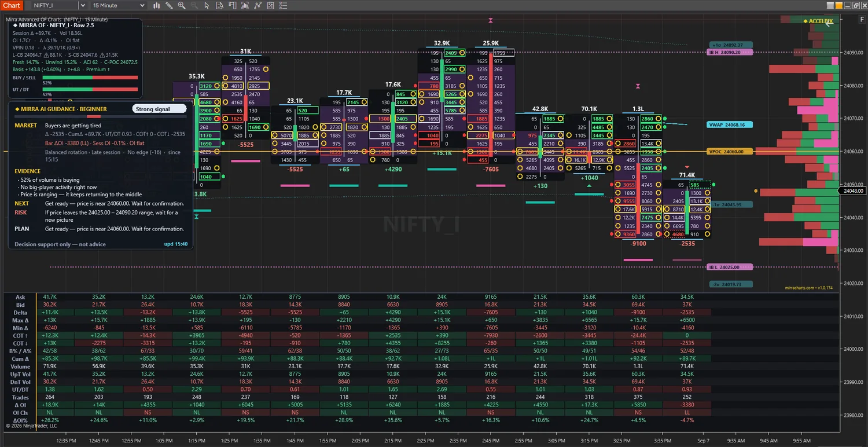The width and height of the screenshot is (868, 447).
Task: Click the F button on price axis
Action: click(862, 20)
